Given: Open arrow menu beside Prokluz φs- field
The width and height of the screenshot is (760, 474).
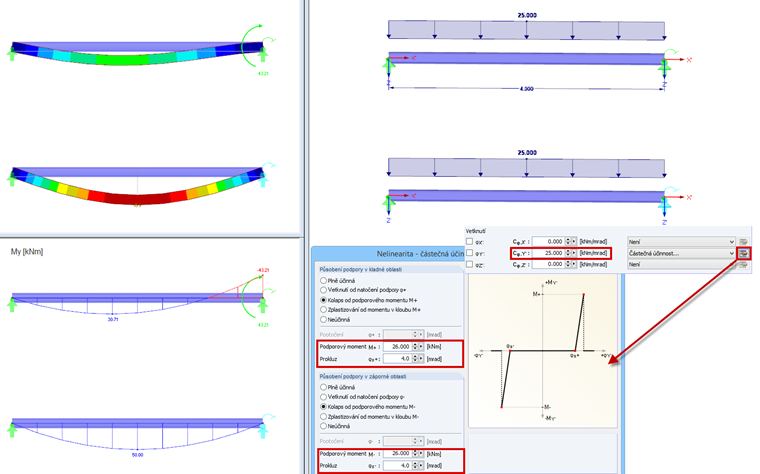Looking at the screenshot, I should point(421,466).
